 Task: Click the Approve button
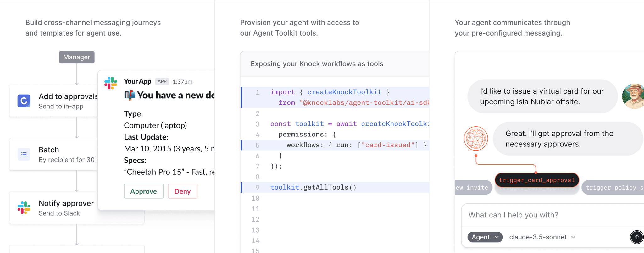pos(144,191)
